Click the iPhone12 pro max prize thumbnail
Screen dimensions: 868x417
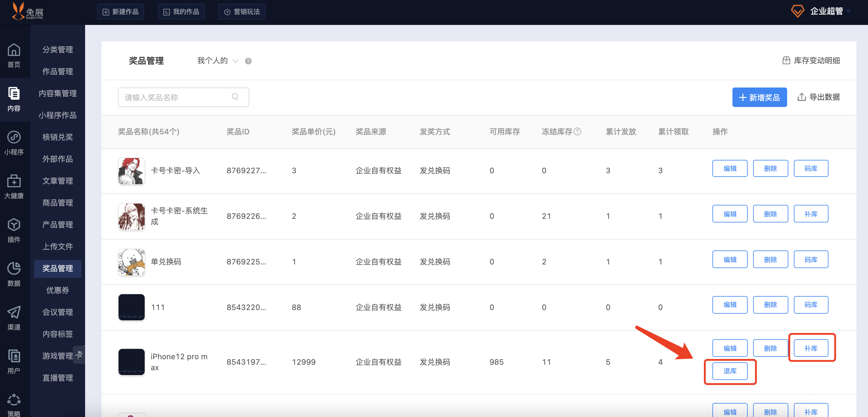point(131,362)
